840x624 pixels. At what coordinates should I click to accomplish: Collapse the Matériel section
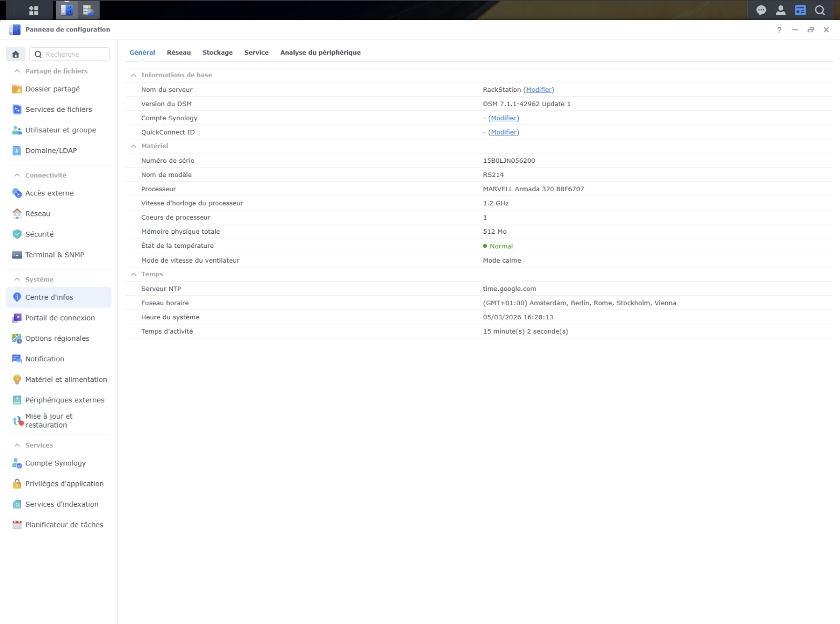tap(133, 146)
